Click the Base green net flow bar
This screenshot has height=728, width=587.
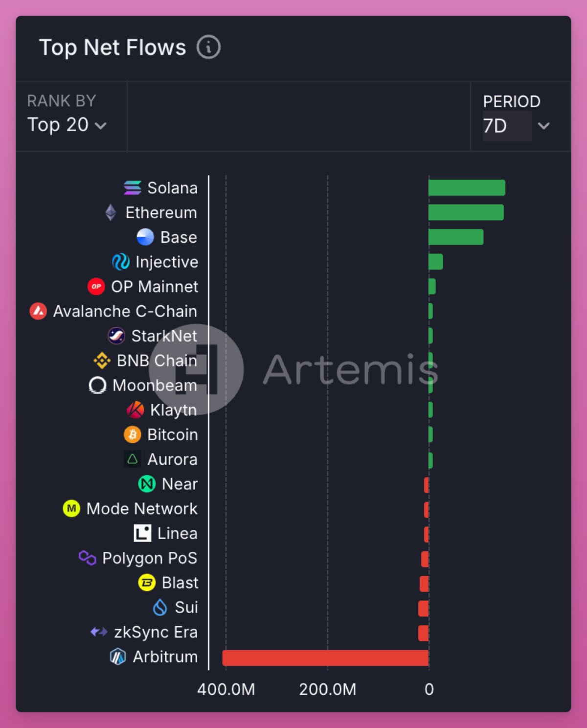click(x=456, y=237)
